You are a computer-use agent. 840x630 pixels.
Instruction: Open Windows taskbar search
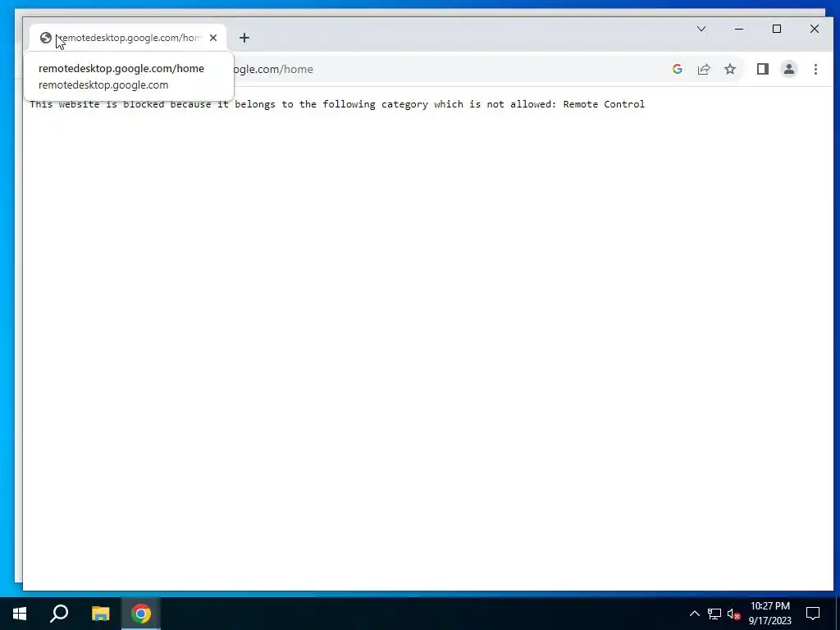tap(59, 614)
